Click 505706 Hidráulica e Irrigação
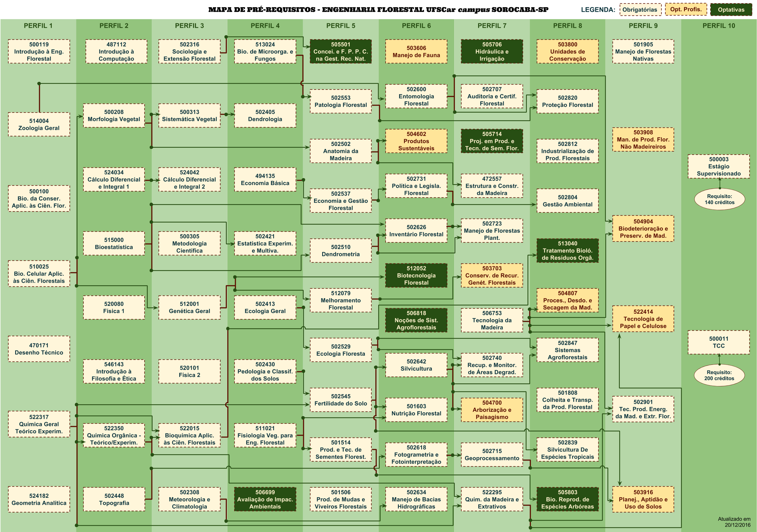Image resolution: width=757 pixels, height=532 pixels. tap(492, 51)
